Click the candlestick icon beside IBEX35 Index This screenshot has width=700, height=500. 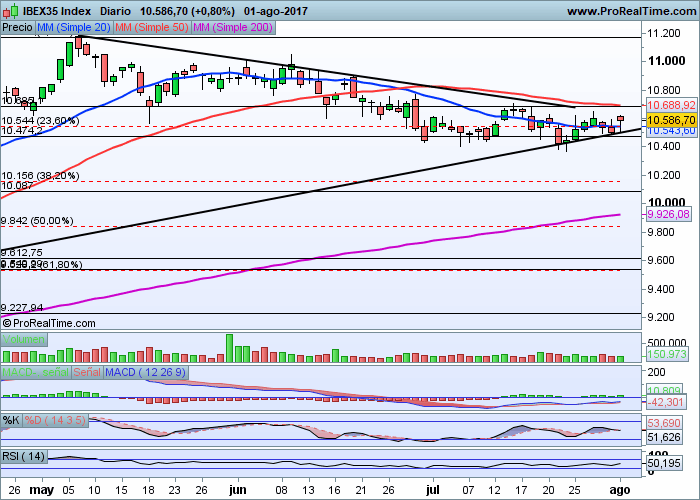11,11
